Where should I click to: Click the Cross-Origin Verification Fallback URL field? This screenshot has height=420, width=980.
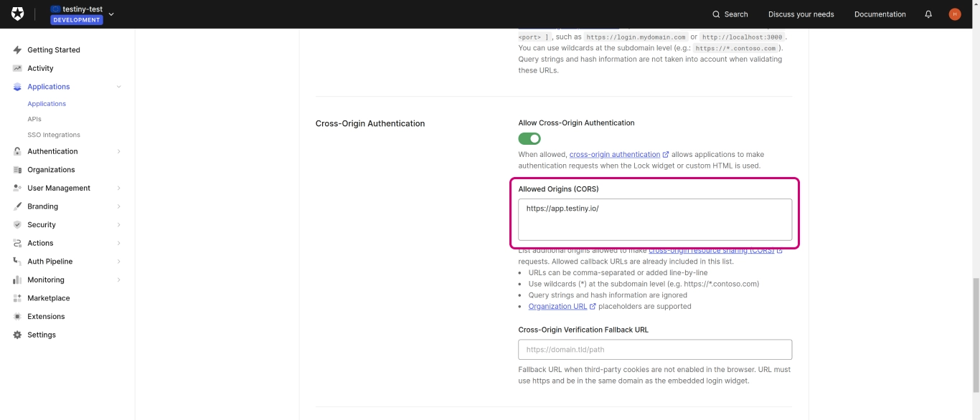pos(654,350)
